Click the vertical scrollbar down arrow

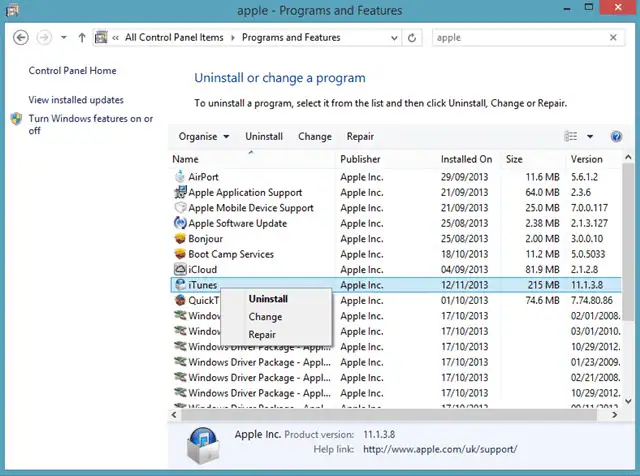click(x=628, y=401)
